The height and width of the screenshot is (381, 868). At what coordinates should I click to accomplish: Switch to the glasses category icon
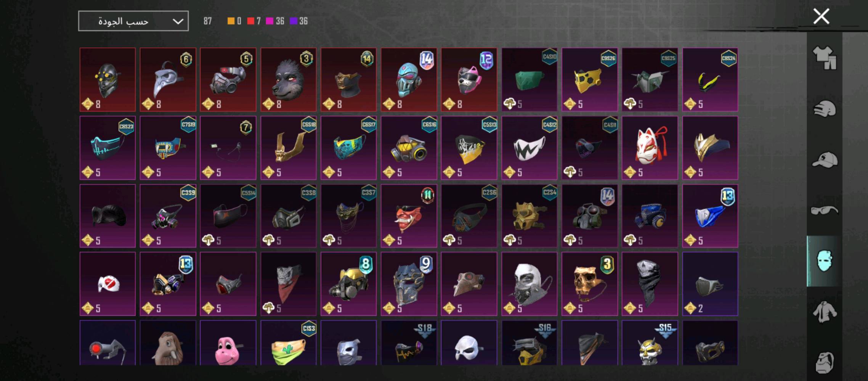coord(824,210)
